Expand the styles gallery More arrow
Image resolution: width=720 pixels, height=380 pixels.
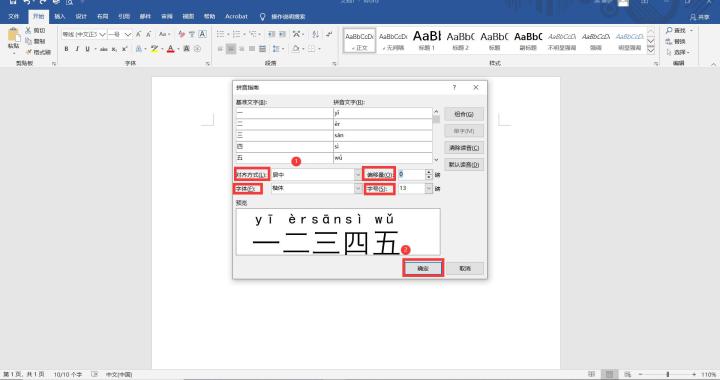(651, 50)
